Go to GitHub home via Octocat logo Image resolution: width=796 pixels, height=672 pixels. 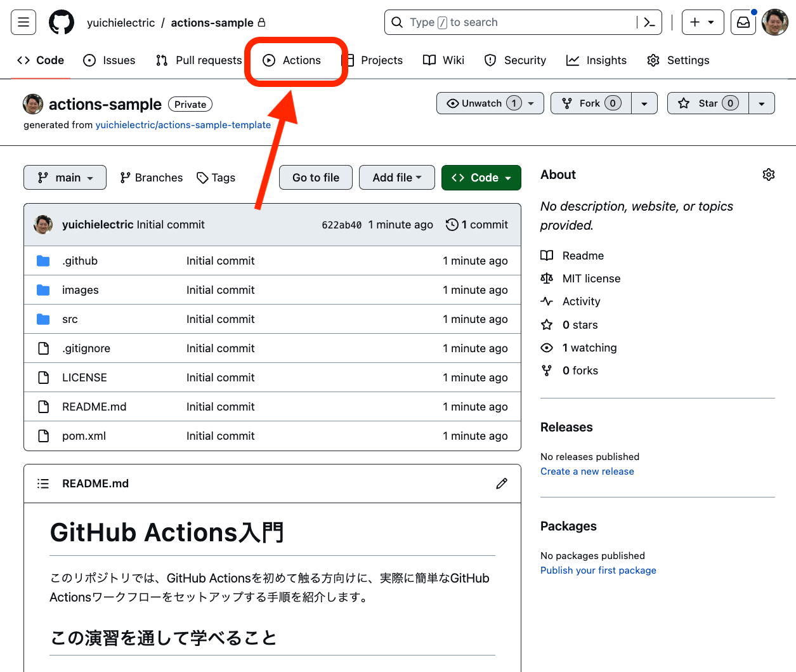point(62,22)
